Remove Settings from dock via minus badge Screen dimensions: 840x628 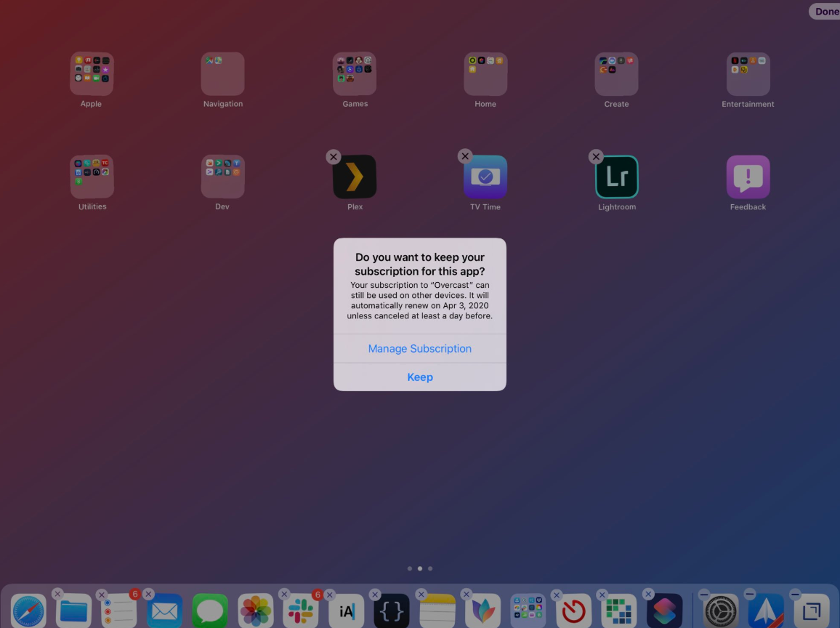pyautogui.click(x=704, y=594)
